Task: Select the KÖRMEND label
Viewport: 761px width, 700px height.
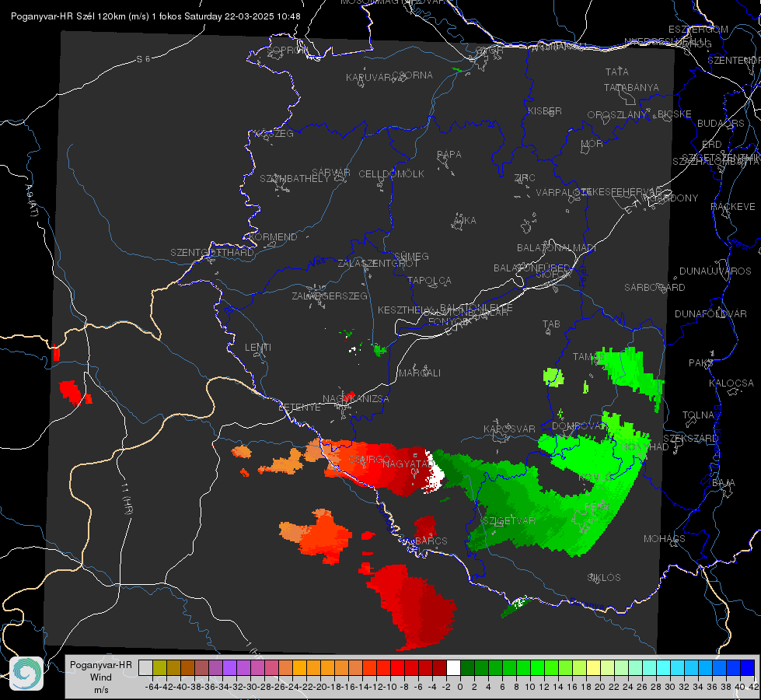Action: tap(273, 237)
